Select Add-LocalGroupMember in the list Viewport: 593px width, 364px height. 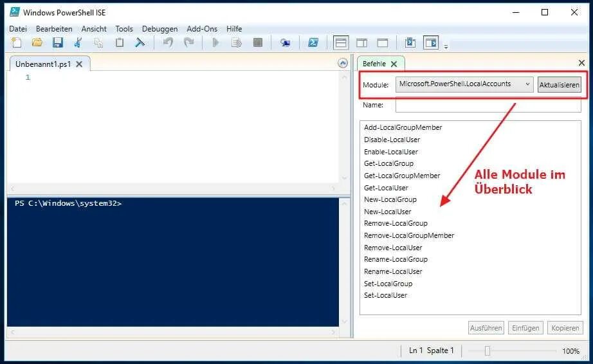tap(403, 127)
